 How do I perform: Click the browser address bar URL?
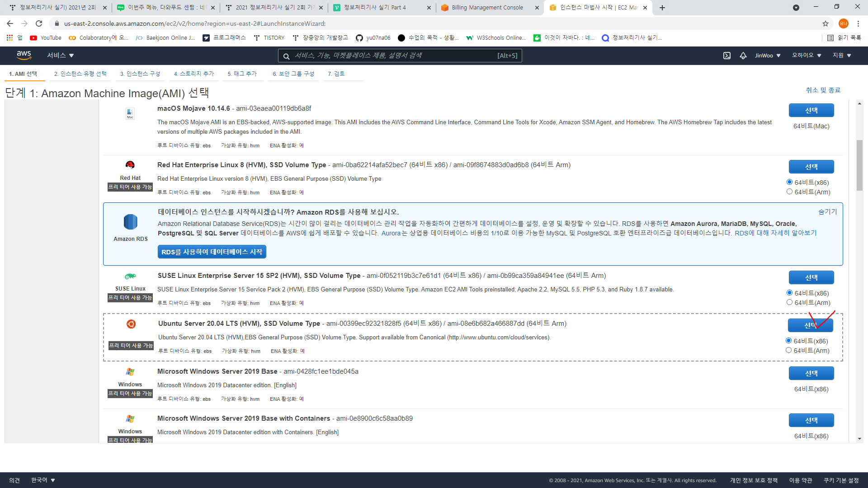[x=195, y=23]
